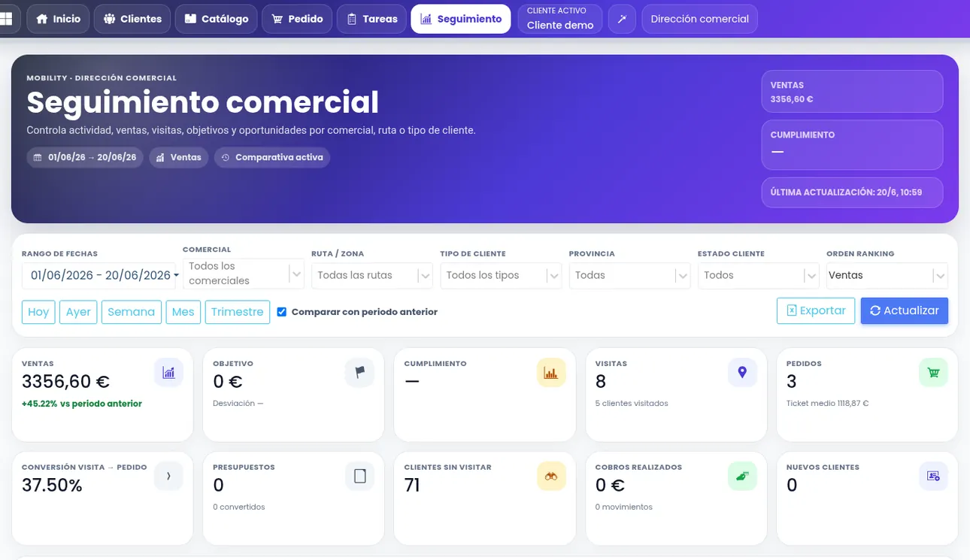Set the Trimestre quick range
The image size is (970, 560).
[x=238, y=312]
